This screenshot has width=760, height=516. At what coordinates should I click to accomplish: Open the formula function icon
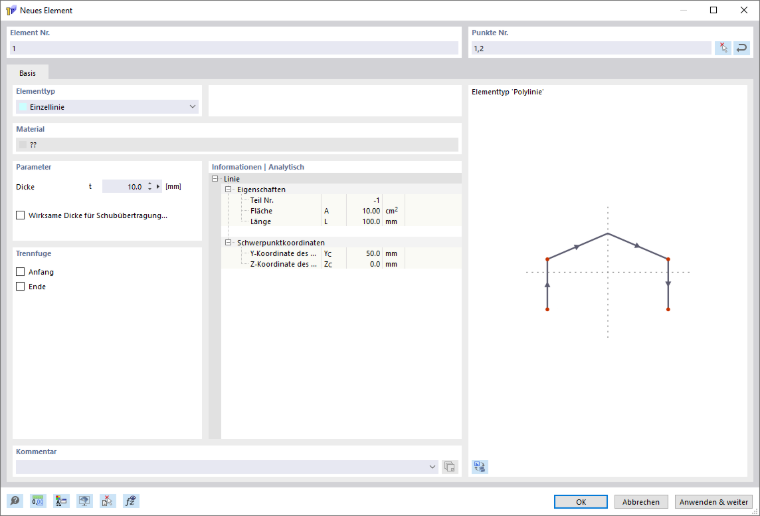click(131, 501)
